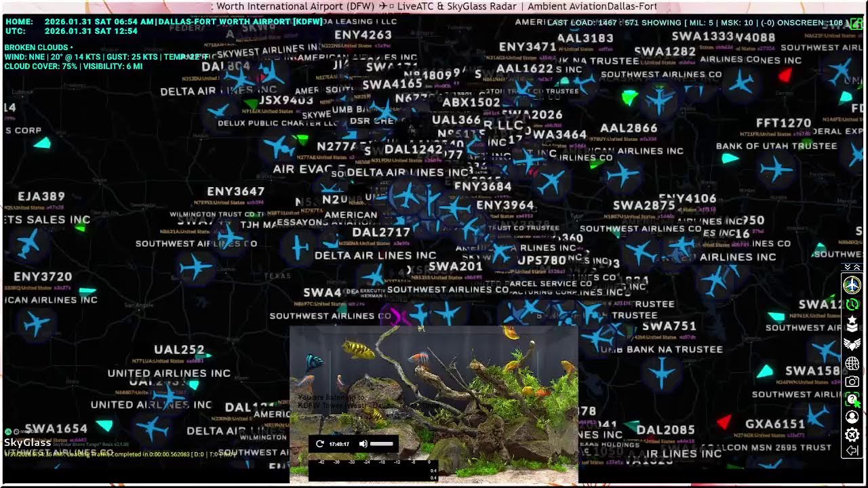Select flight label EJA389

[41, 197]
